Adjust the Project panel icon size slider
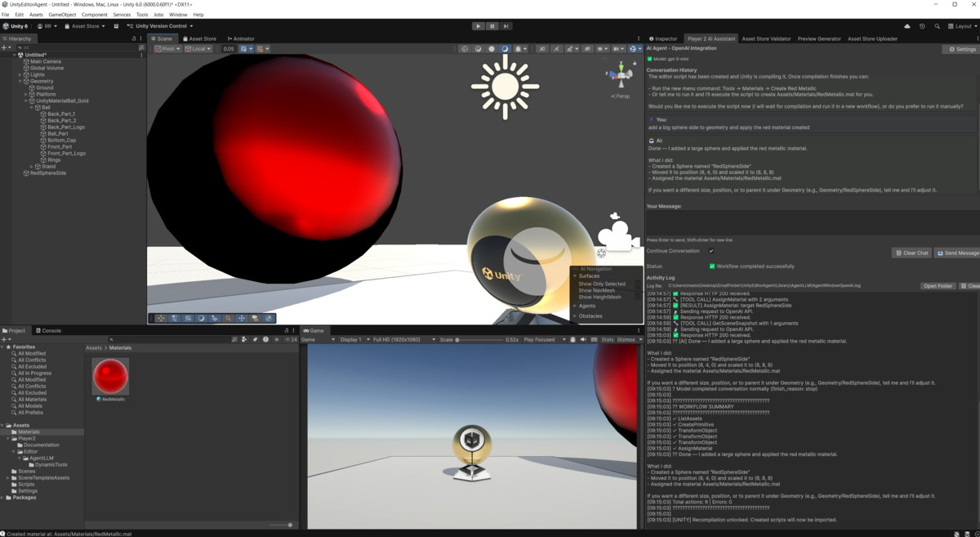Screen dimensions: 980x537 [281, 525]
